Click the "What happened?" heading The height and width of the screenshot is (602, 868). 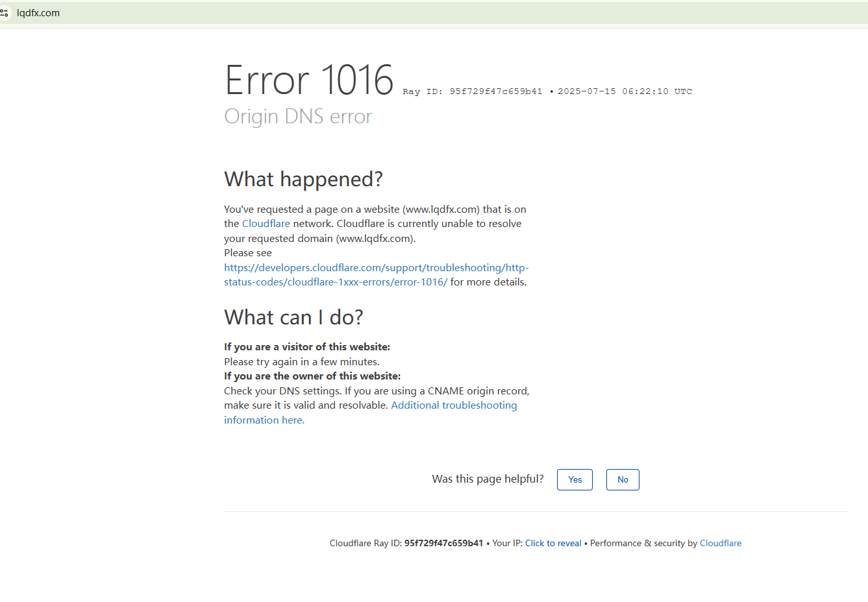click(303, 180)
